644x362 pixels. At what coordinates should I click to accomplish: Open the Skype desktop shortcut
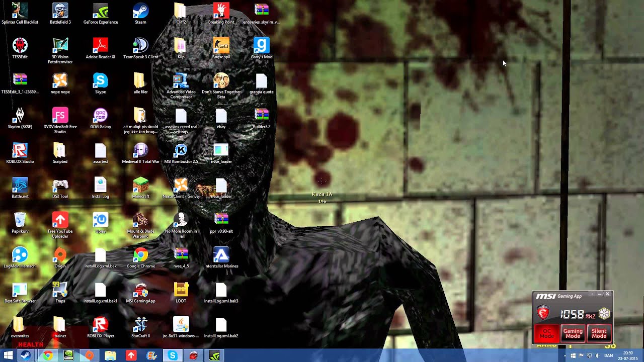click(101, 83)
